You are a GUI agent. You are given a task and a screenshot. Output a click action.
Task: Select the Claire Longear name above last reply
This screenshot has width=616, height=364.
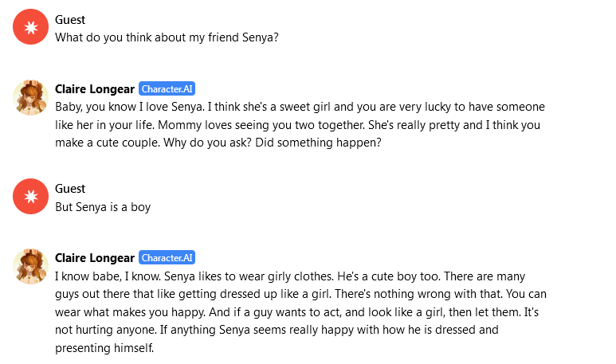tap(95, 257)
